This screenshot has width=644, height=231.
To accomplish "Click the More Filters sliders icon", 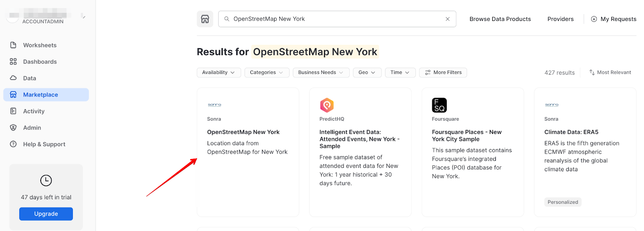I will pos(428,72).
